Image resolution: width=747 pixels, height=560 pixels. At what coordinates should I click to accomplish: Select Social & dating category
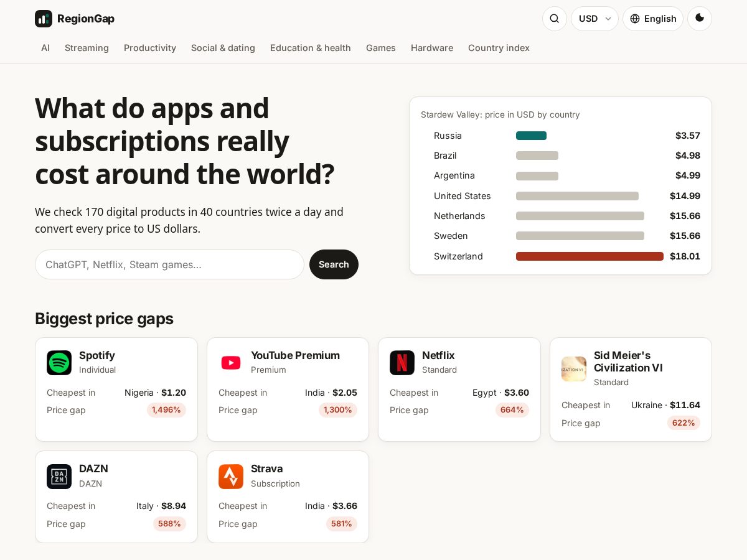tap(223, 48)
